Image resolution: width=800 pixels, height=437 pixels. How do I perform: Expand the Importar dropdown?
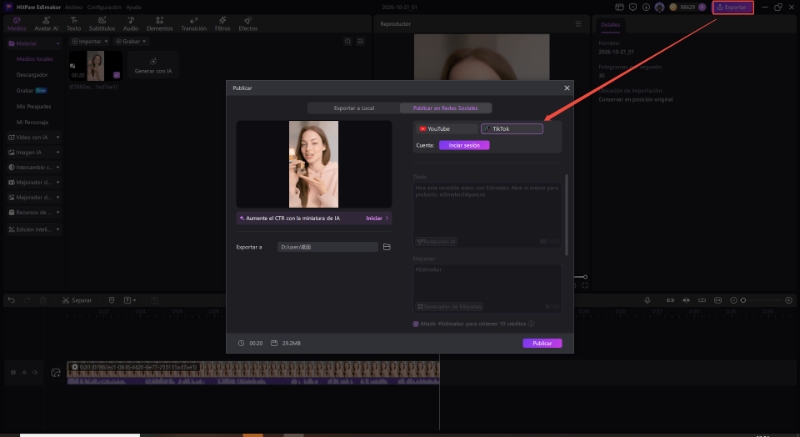[x=90, y=41]
